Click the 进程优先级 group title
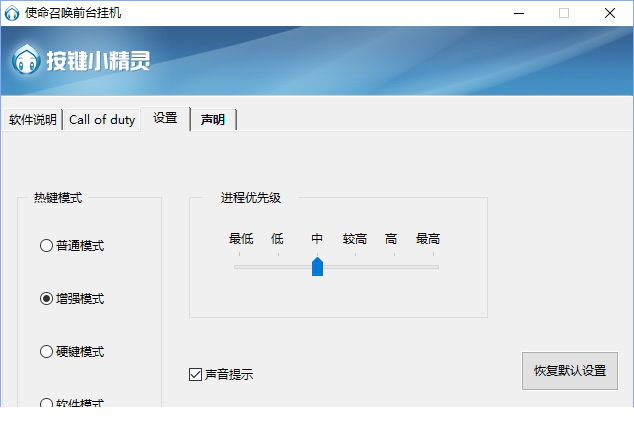Viewport: 634px width, 423px height. (x=251, y=198)
